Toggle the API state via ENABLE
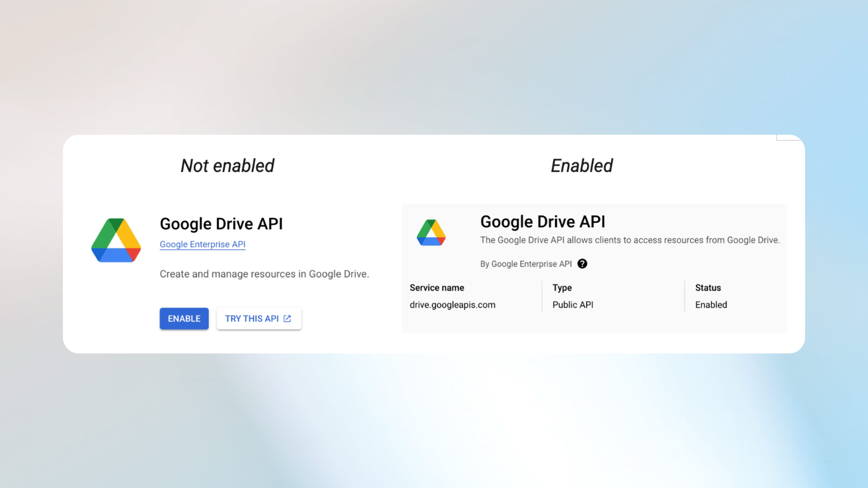Image resolution: width=868 pixels, height=488 pixels. point(184,318)
